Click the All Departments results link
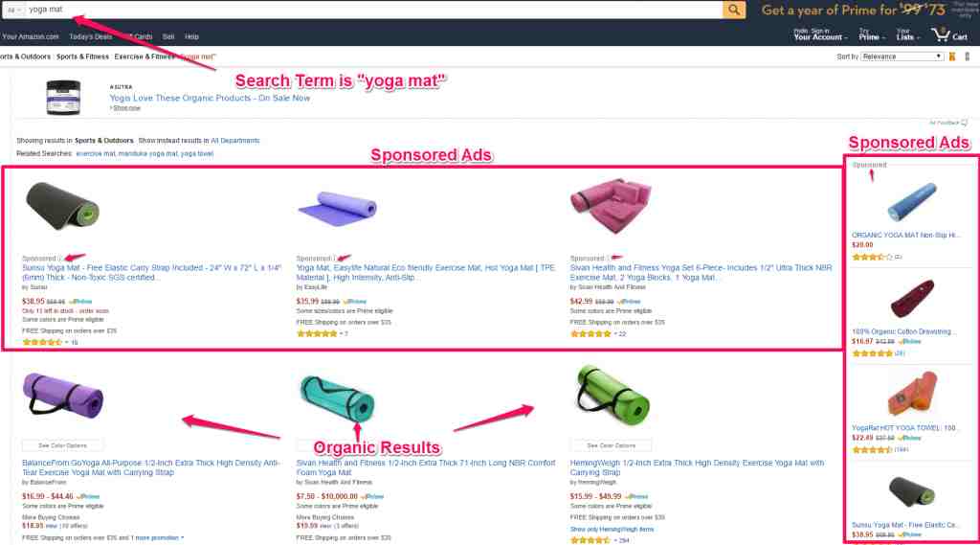The image size is (980, 545). click(235, 141)
